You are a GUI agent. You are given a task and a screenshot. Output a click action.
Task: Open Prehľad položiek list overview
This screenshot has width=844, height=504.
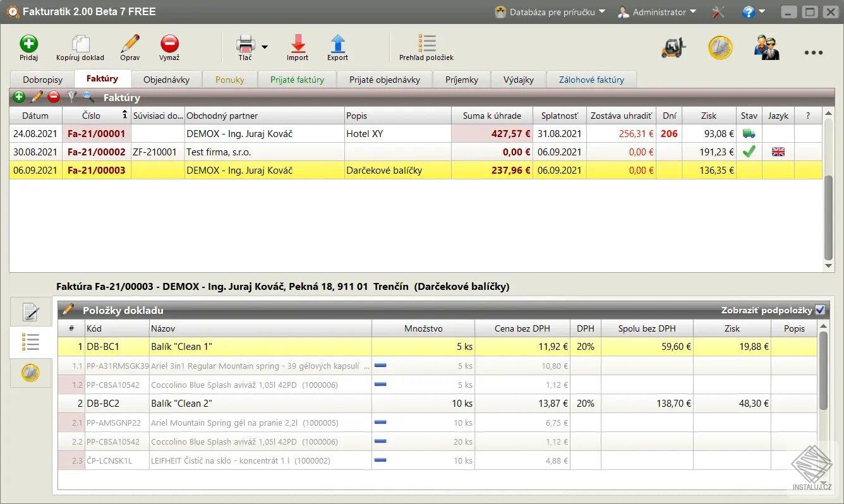426,44
